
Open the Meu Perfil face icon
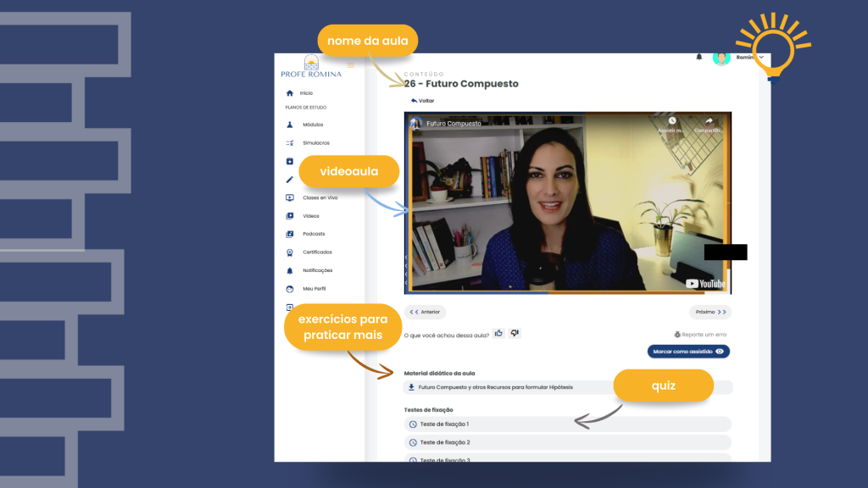pos(290,289)
